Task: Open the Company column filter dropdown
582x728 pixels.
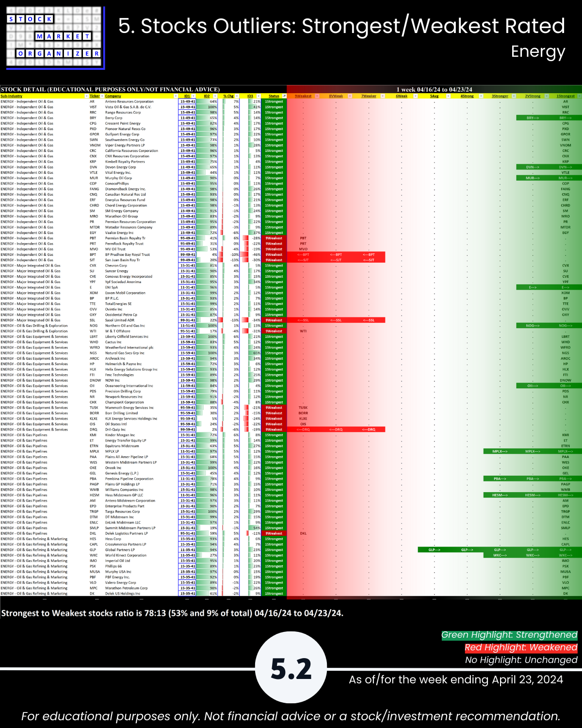Action: point(176,96)
